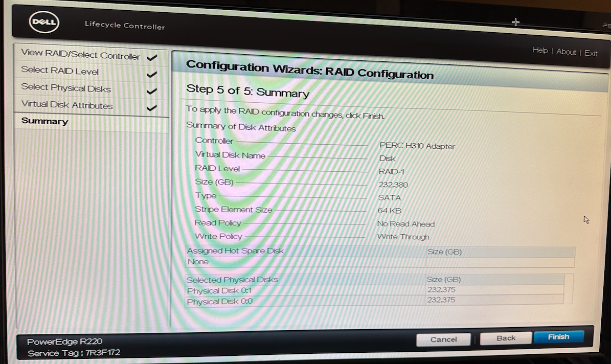Click the 'RAID Level' attribute label

(x=217, y=168)
